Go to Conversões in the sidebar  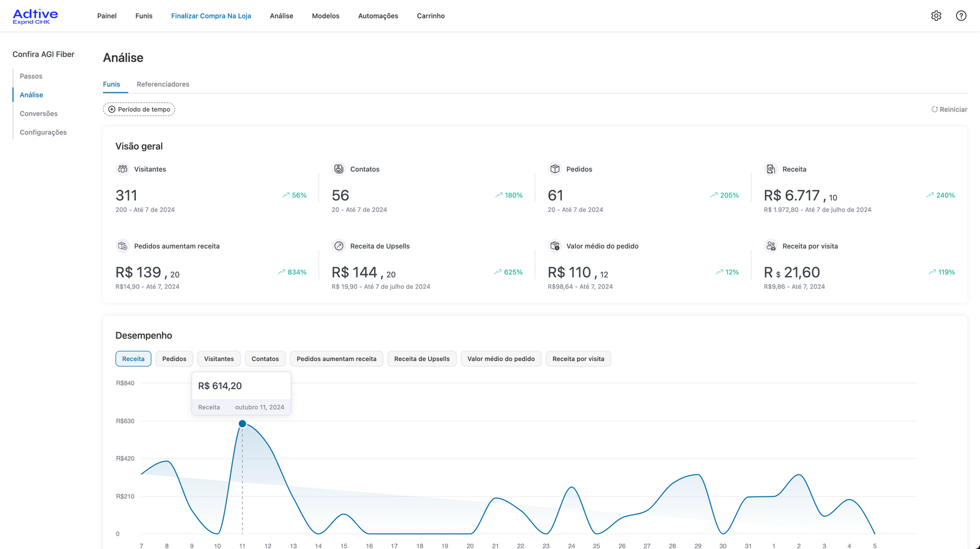(39, 114)
